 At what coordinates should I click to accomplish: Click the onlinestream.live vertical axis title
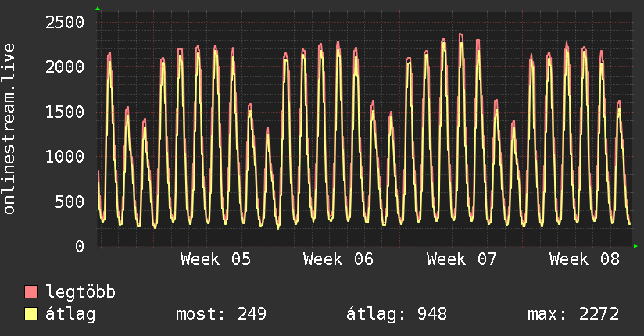click(9, 129)
